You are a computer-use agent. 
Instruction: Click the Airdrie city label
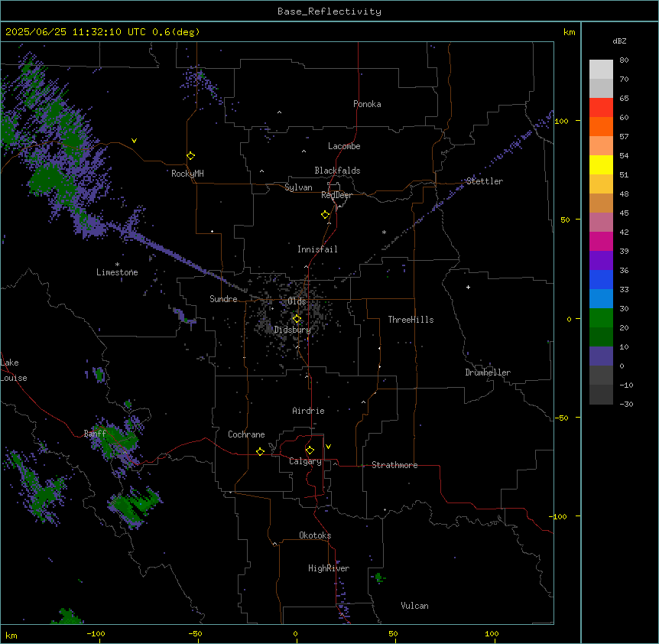coord(309,411)
